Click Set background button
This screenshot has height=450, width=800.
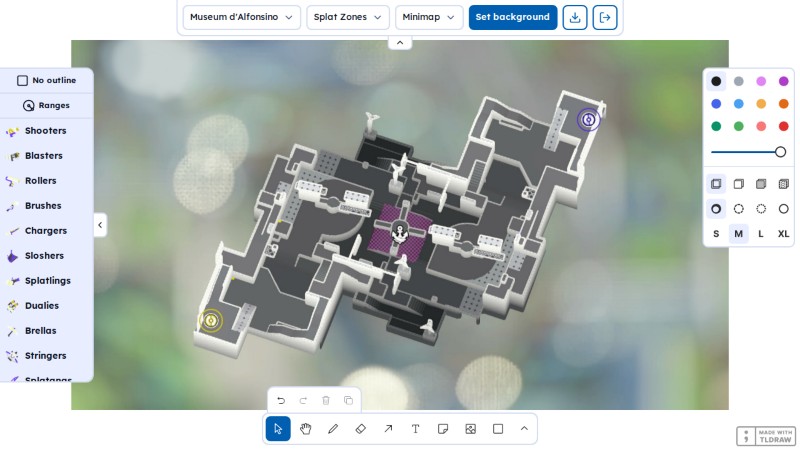[x=513, y=17]
